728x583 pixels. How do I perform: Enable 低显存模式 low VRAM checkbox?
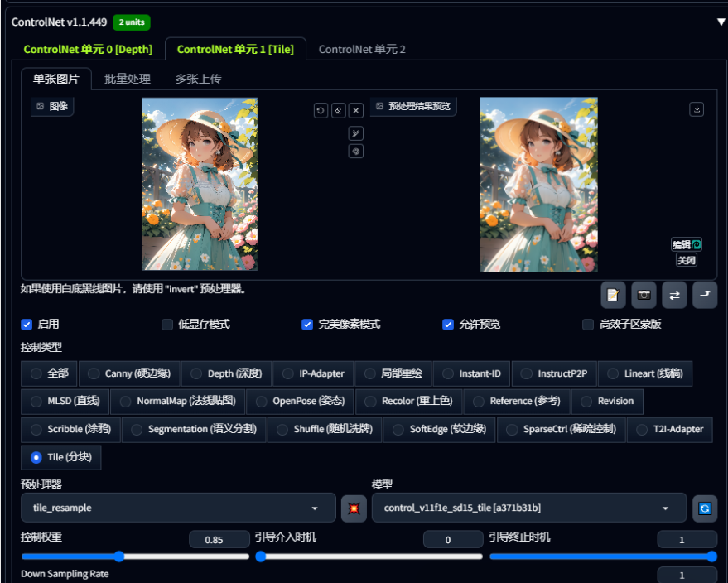167,325
